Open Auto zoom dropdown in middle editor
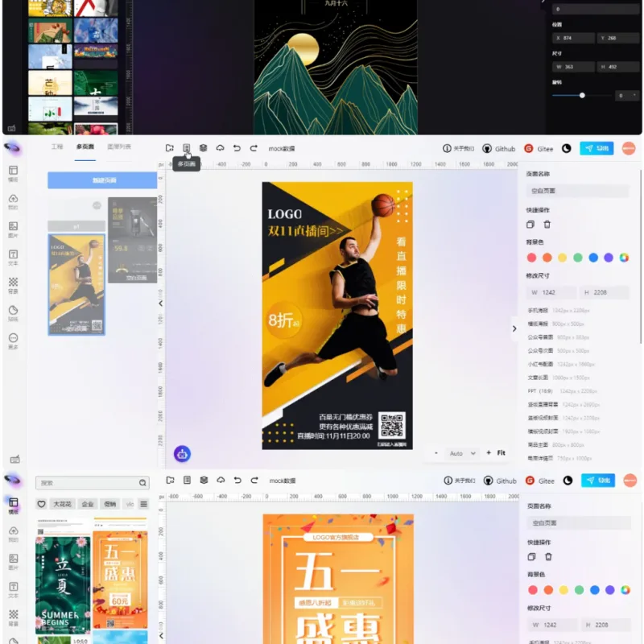 coord(462,453)
